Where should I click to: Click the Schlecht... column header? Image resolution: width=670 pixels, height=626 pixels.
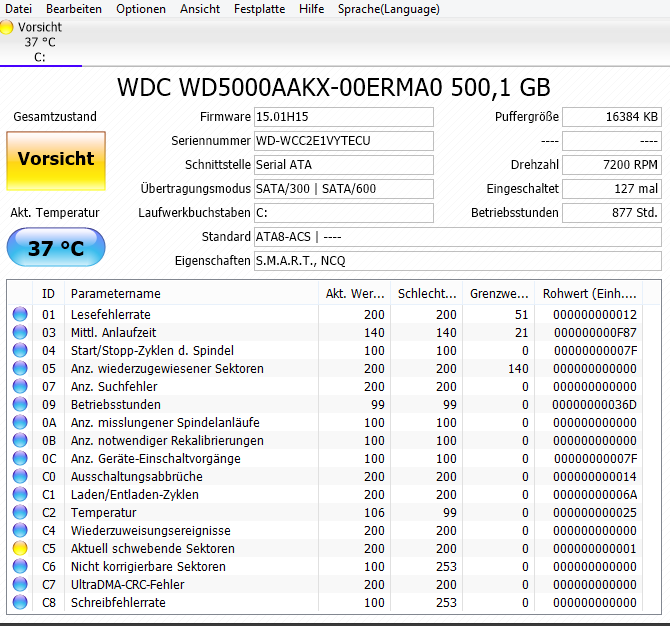coord(427,294)
